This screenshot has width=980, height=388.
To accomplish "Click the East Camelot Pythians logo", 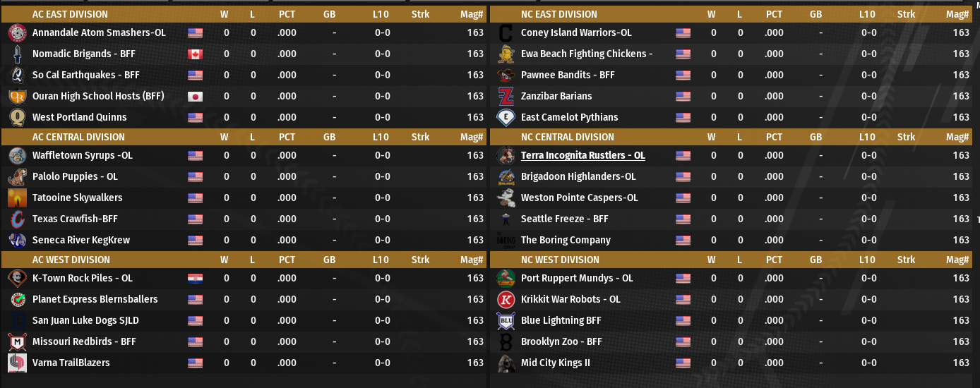I will (x=506, y=117).
